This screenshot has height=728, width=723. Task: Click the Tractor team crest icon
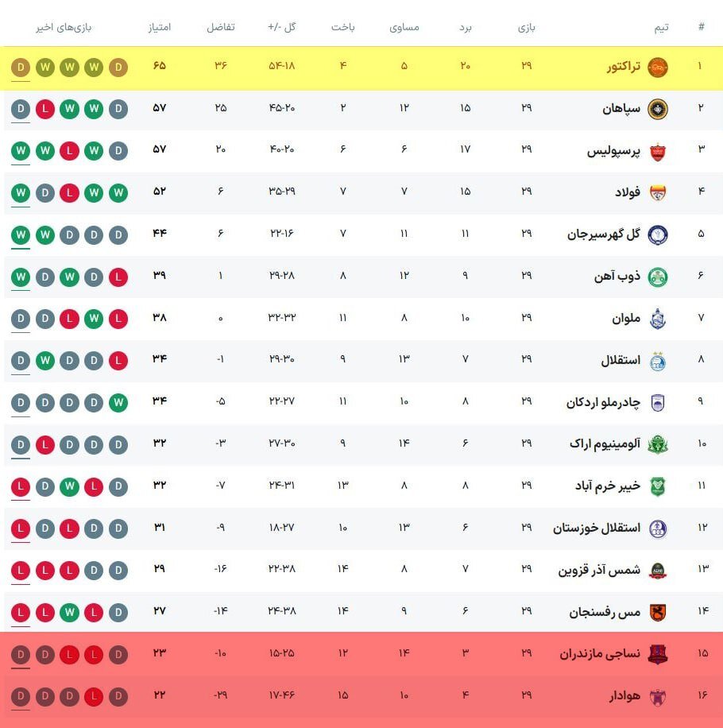[x=659, y=68]
